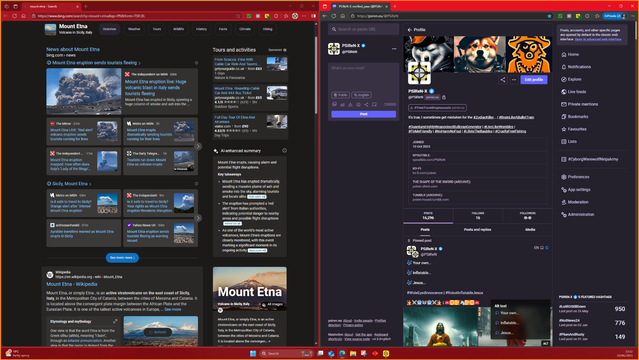
Task: Open the Public visibility dropdown in composer
Action: 340,95
